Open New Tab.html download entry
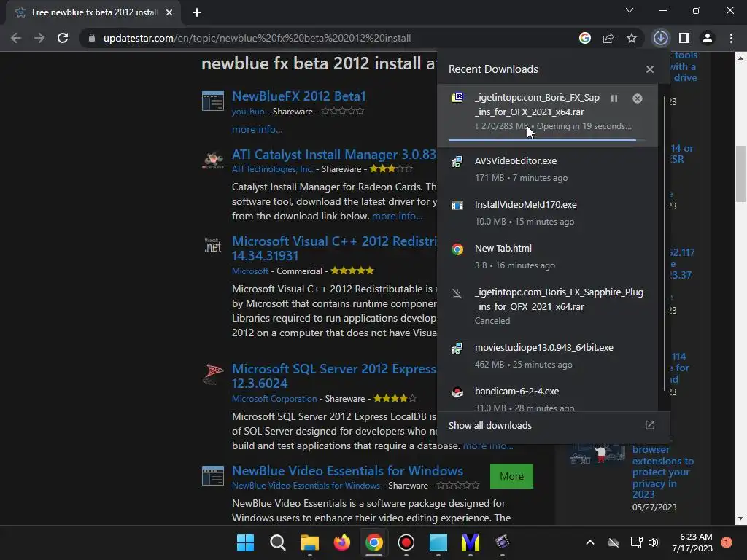 click(x=547, y=257)
